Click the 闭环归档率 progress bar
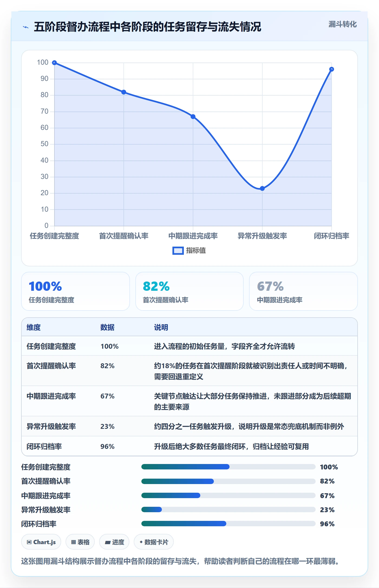The width and height of the screenshot is (379, 588). (228, 524)
